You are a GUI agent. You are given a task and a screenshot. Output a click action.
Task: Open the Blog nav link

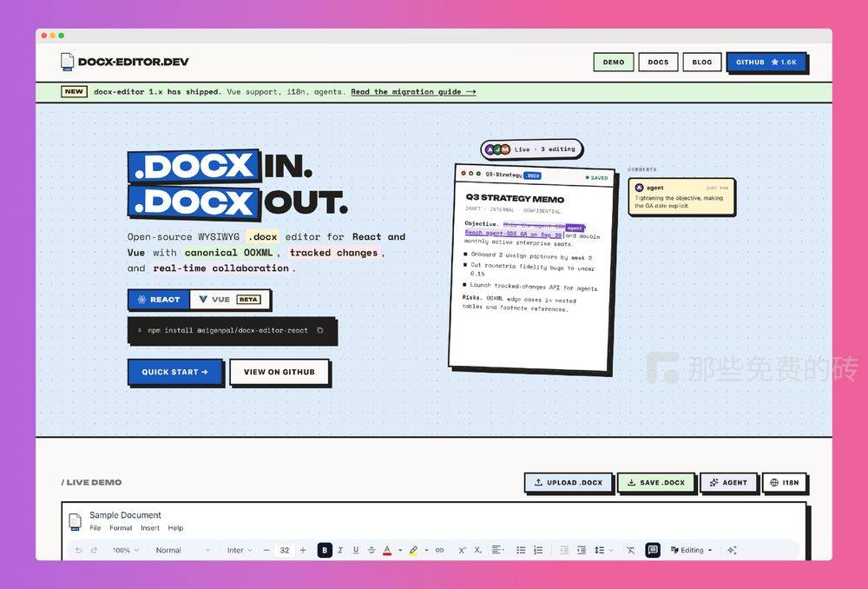[702, 62]
